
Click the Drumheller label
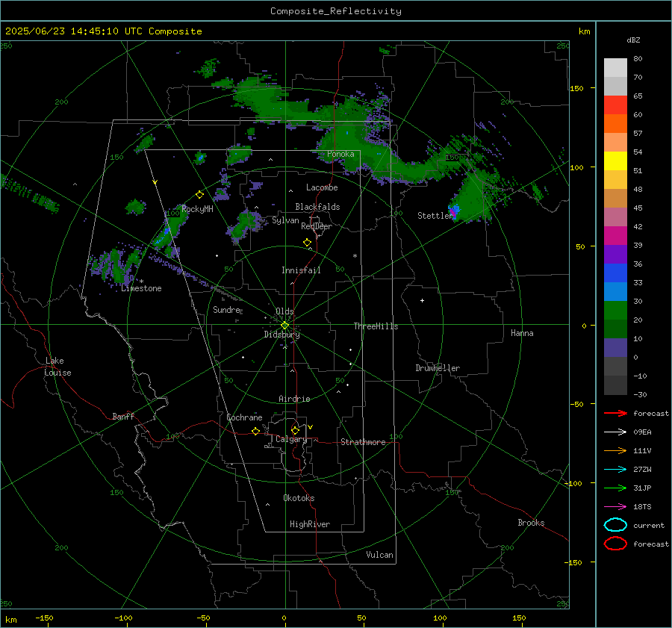(x=438, y=368)
